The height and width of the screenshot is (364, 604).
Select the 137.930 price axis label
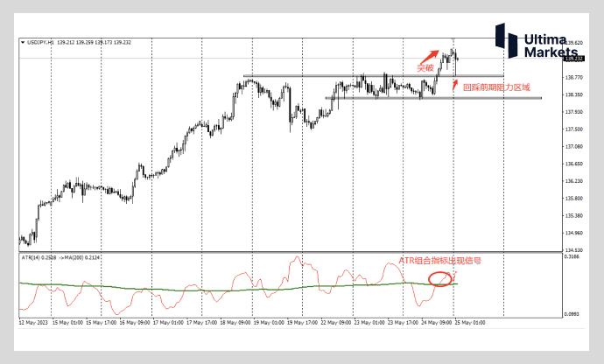(x=574, y=112)
